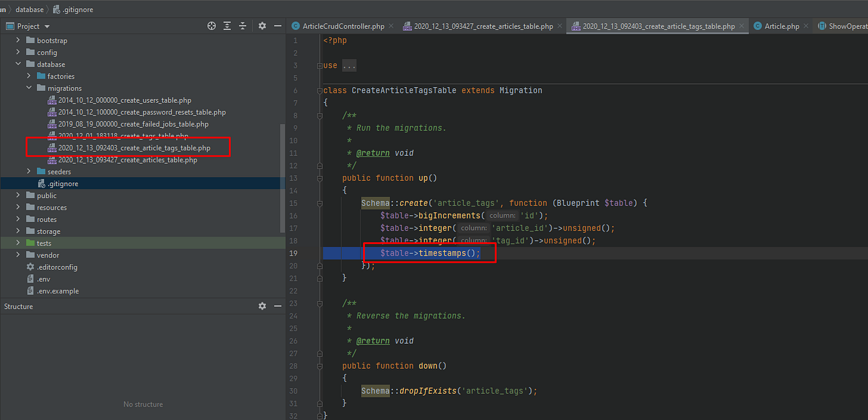Click the controller icon on ArticleCrudController.php tab
Screen dimensions: 868x420
295,26
